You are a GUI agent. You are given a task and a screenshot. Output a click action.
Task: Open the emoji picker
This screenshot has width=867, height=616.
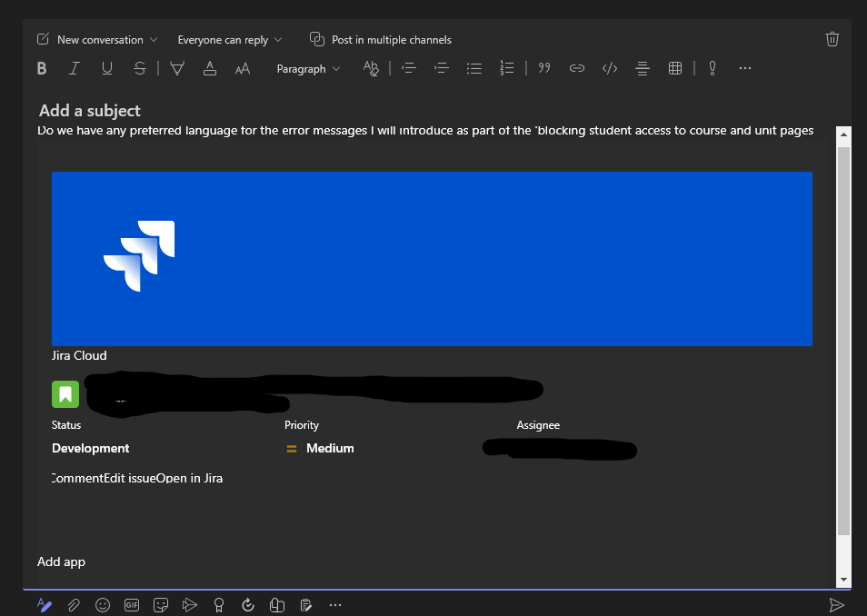103,605
